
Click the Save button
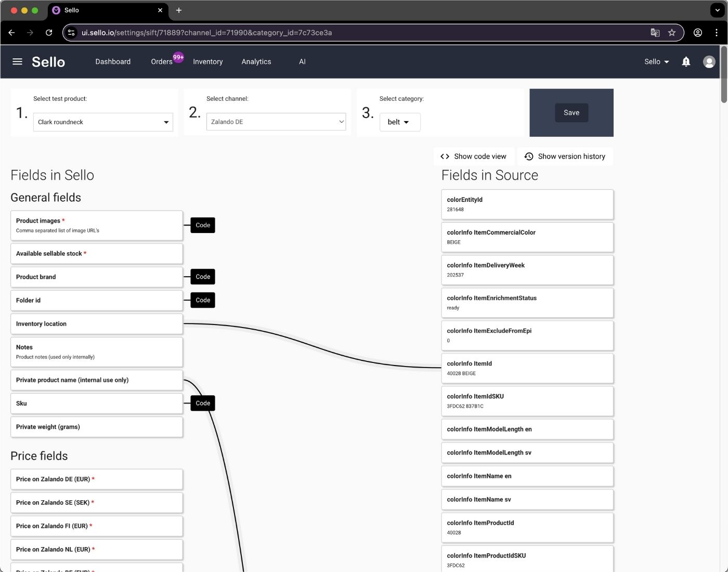coord(571,112)
